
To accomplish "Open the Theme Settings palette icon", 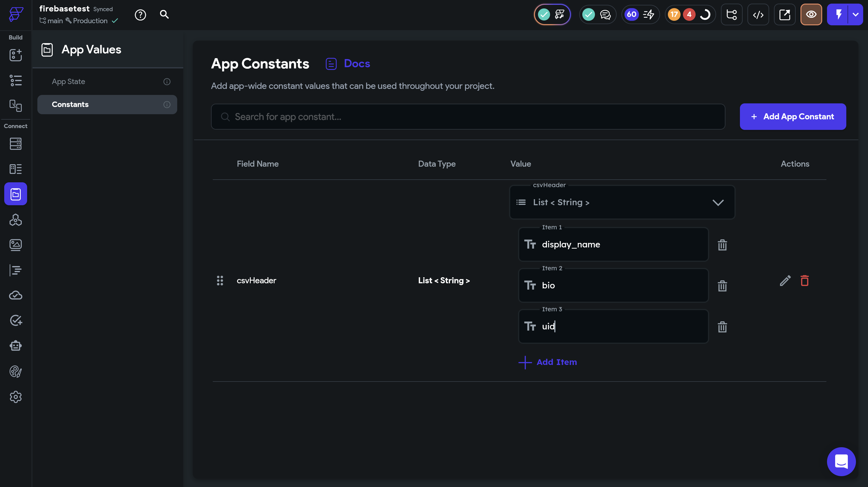I will tap(15, 371).
